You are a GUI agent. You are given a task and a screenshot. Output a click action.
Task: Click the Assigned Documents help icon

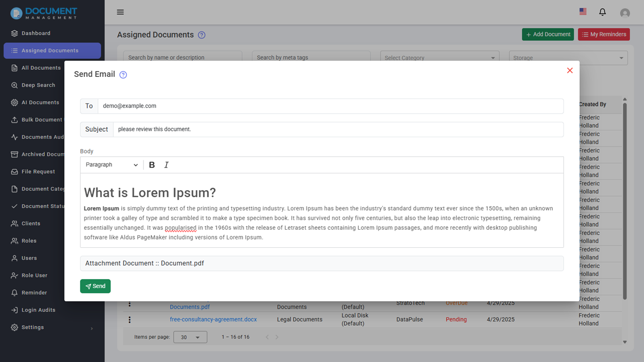coord(202,35)
